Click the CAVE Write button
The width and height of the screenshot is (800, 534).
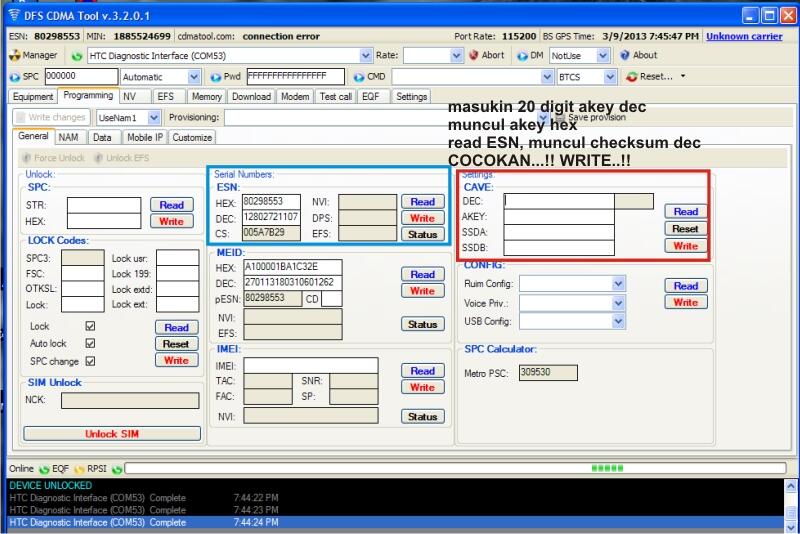pyautogui.click(x=686, y=246)
